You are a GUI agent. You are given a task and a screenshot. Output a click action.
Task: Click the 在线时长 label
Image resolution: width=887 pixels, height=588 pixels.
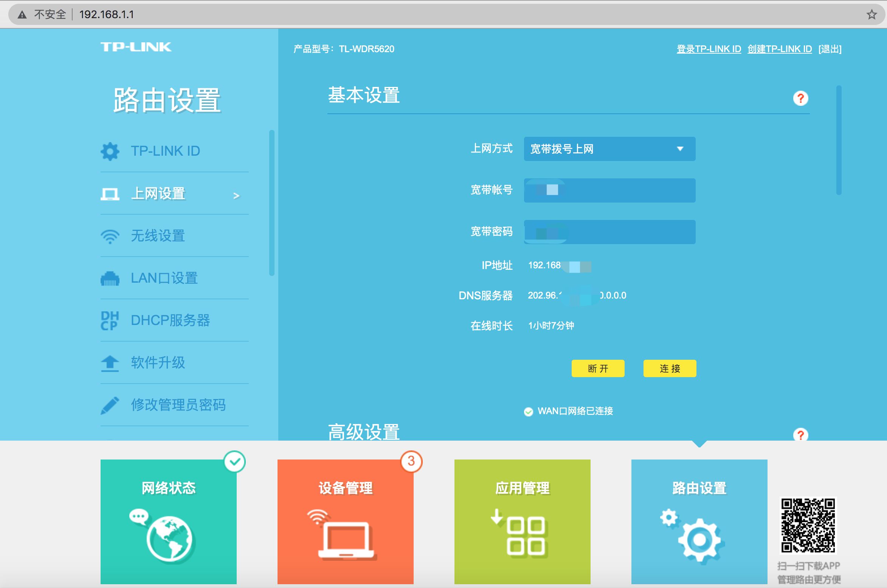pyautogui.click(x=492, y=326)
